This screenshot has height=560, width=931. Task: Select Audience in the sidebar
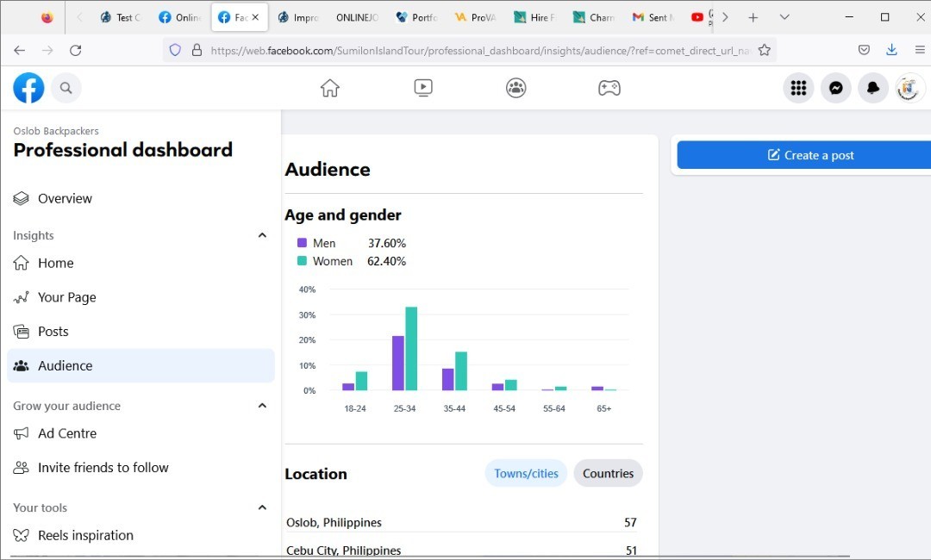[141, 365]
